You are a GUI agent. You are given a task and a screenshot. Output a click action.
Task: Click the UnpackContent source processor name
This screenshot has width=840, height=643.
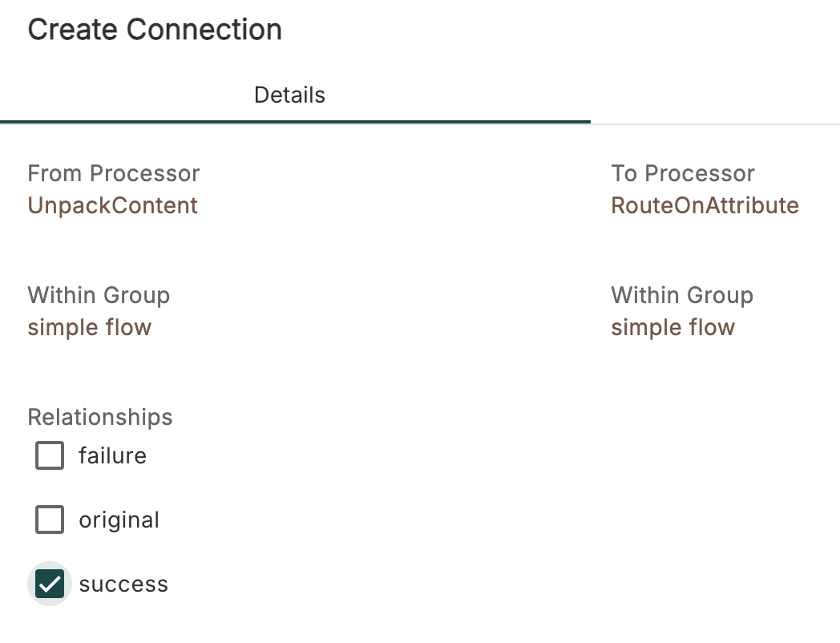[112, 206]
